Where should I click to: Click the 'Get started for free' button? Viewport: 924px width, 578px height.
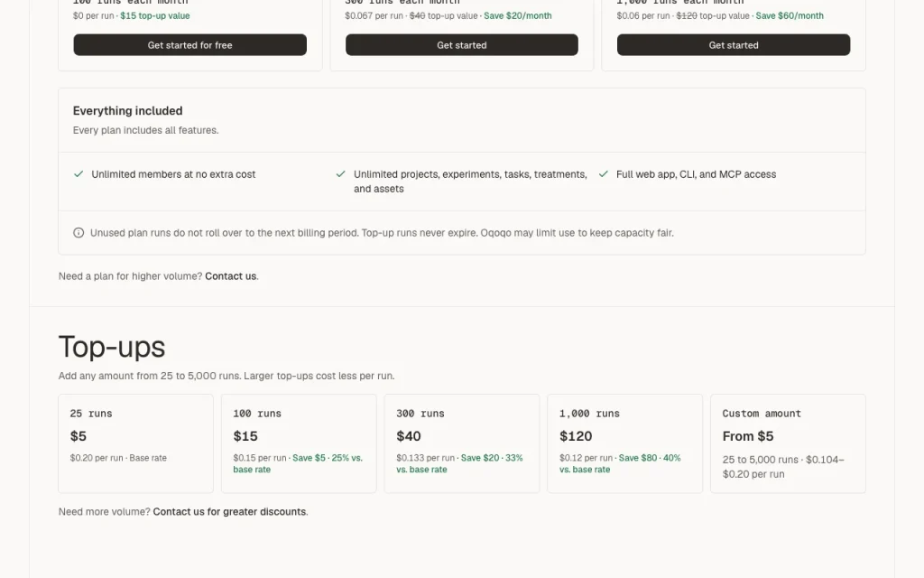[189, 45]
